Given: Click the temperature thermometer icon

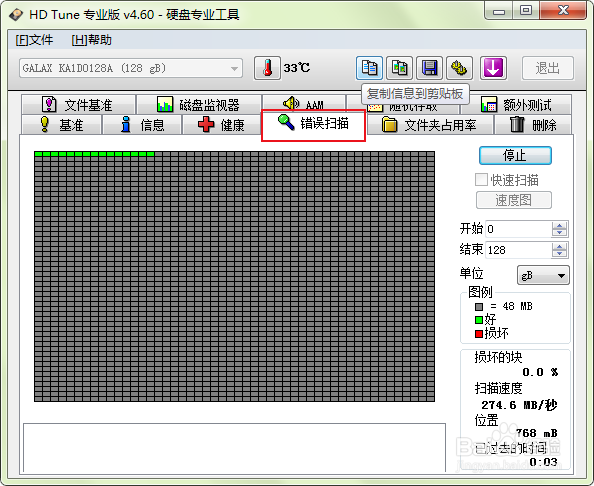Looking at the screenshot, I should tap(267, 68).
